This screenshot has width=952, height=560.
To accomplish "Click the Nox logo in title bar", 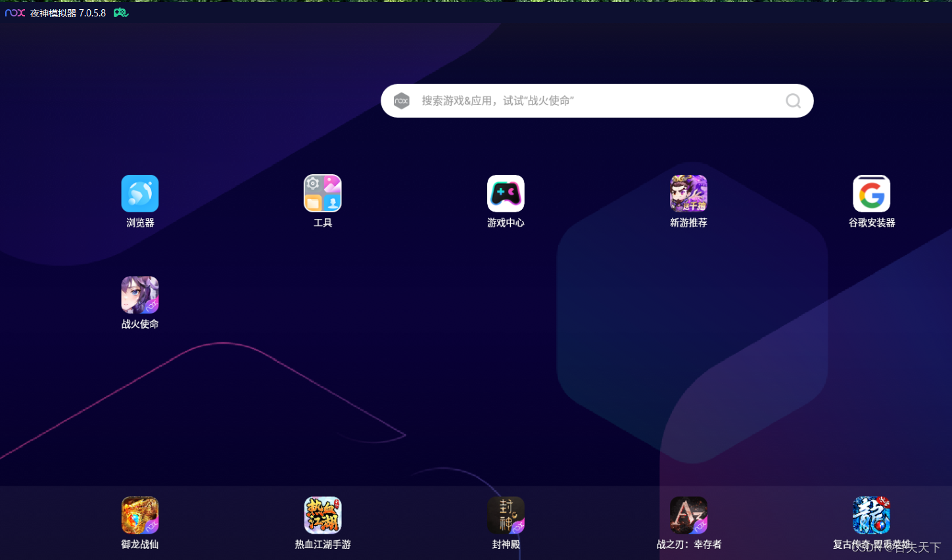I will [x=15, y=12].
